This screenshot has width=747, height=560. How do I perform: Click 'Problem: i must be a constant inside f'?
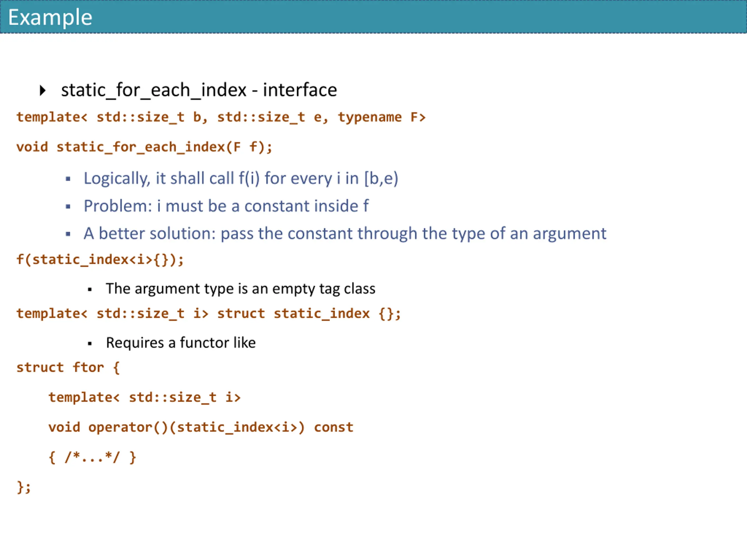point(226,206)
